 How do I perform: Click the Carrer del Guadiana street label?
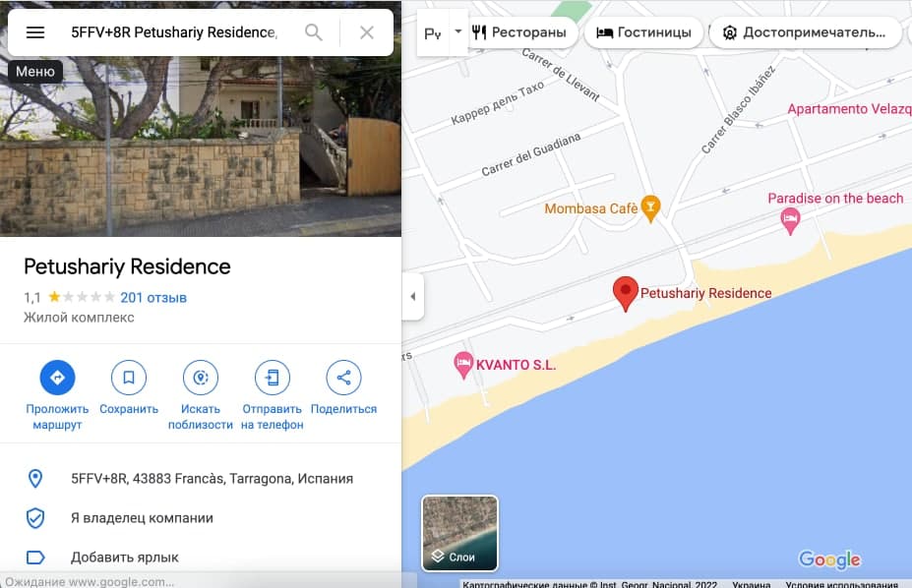point(531,154)
